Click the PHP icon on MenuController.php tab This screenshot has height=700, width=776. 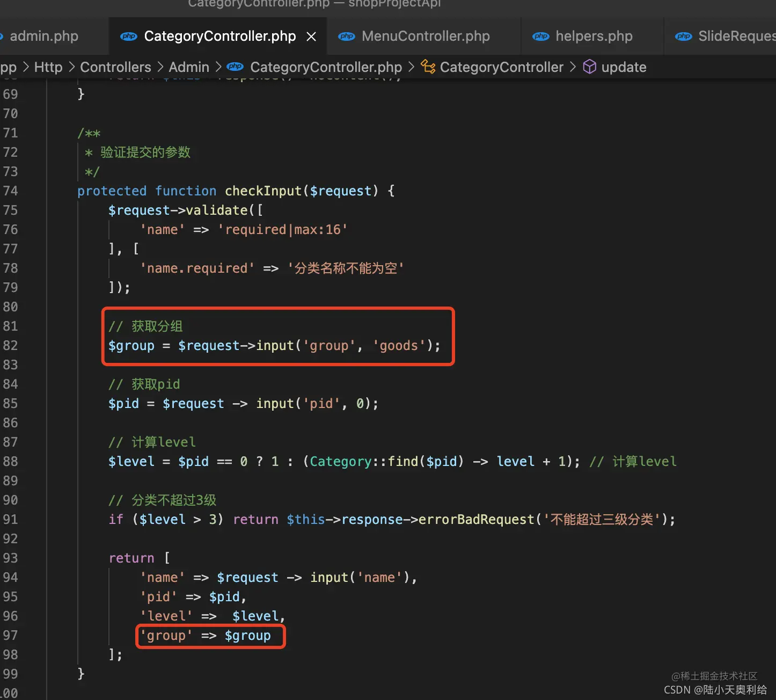(347, 37)
